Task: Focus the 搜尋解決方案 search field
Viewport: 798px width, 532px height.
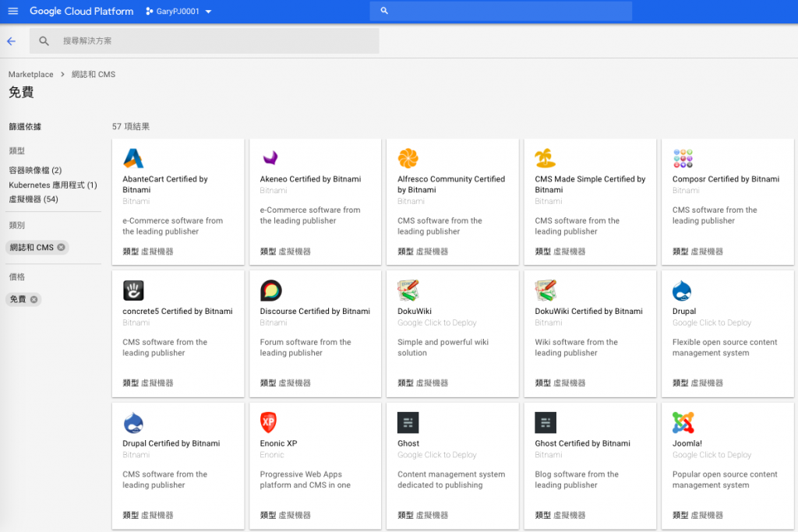Action: pyautogui.click(x=204, y=41)
